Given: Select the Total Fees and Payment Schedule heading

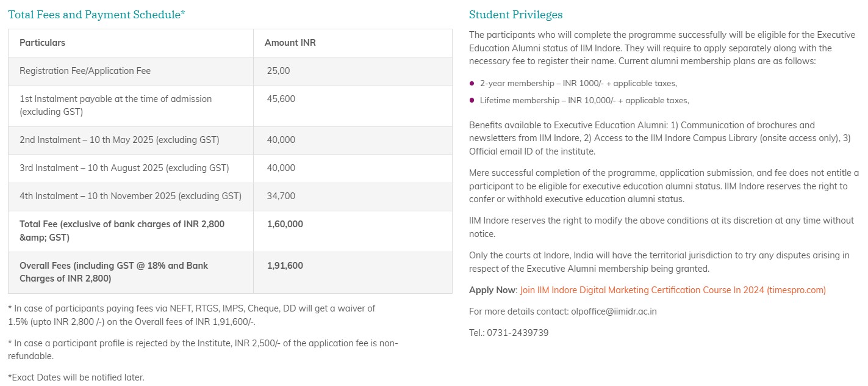Looking at the screenshot, I should click(96, 15).
